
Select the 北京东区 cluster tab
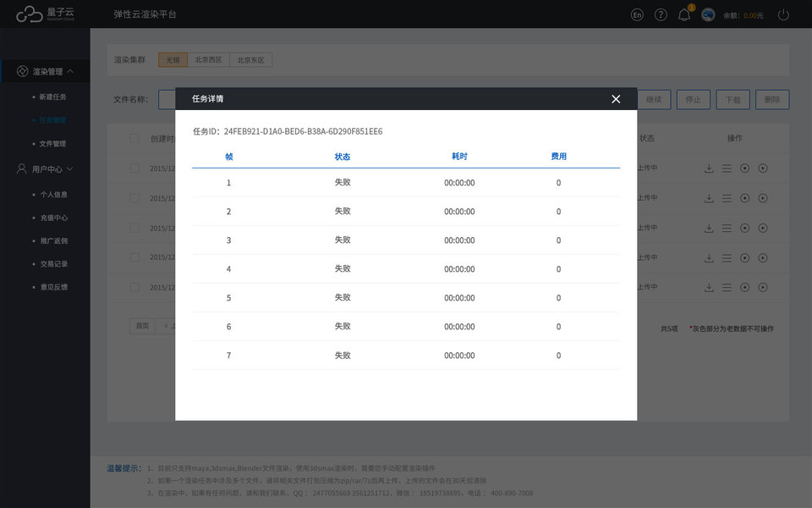coord(250,59)
